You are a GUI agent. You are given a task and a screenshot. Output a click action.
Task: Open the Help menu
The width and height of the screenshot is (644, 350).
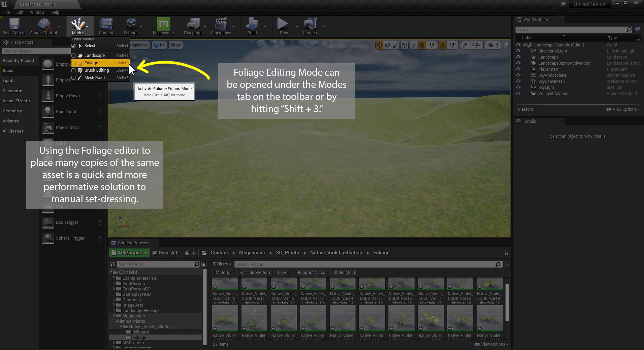55,12
